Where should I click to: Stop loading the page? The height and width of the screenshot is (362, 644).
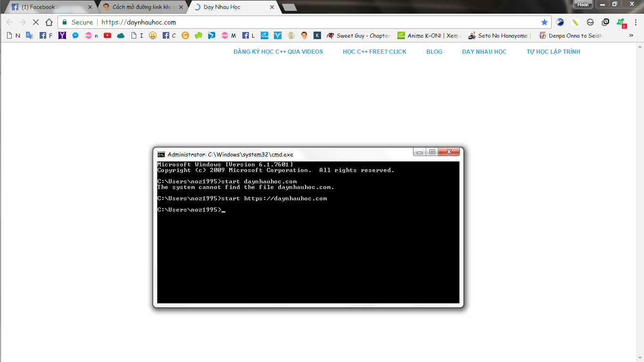click(x=35, y=22)
